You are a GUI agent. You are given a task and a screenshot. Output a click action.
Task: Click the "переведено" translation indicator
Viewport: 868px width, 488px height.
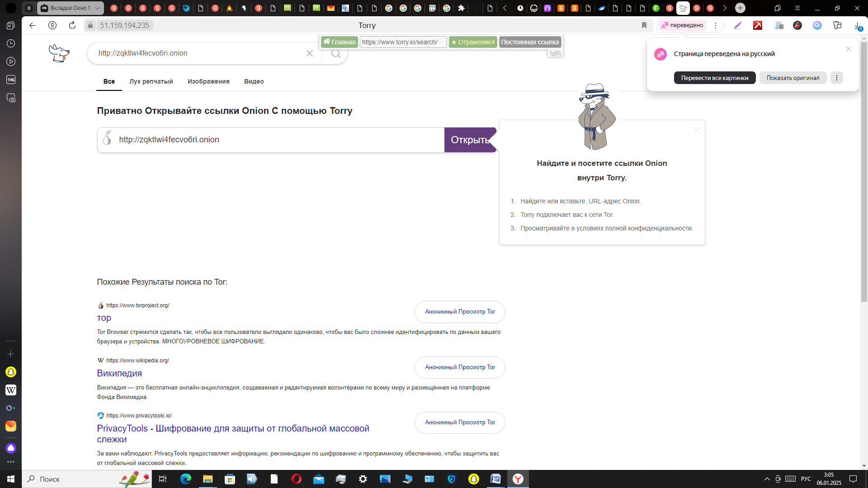coord(682,25)
